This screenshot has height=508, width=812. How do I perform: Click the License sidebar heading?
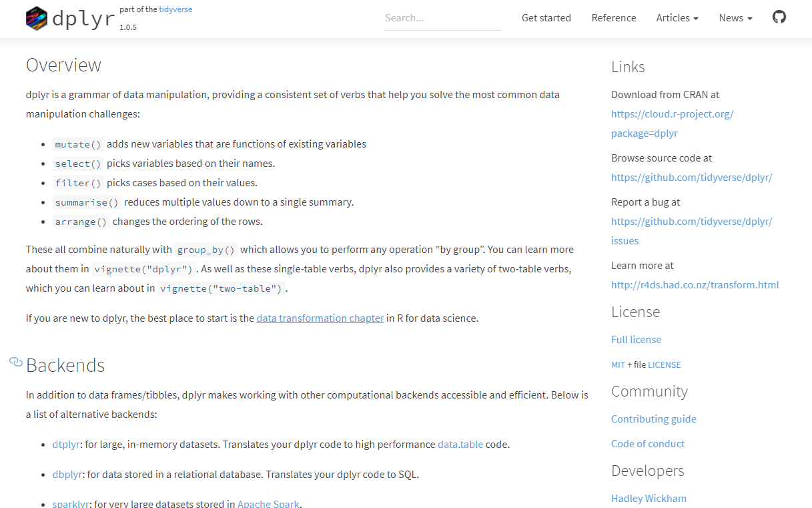[x=635, y=312]
